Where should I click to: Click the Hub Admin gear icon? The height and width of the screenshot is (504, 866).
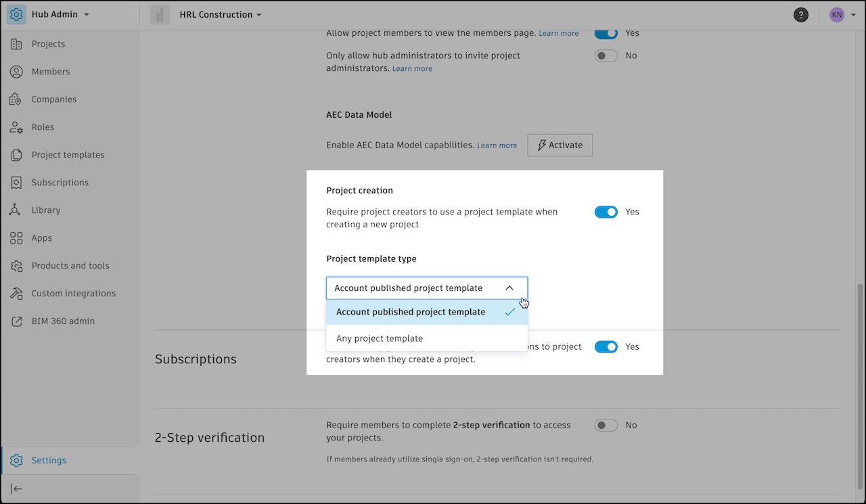click(x=16, y=14)
